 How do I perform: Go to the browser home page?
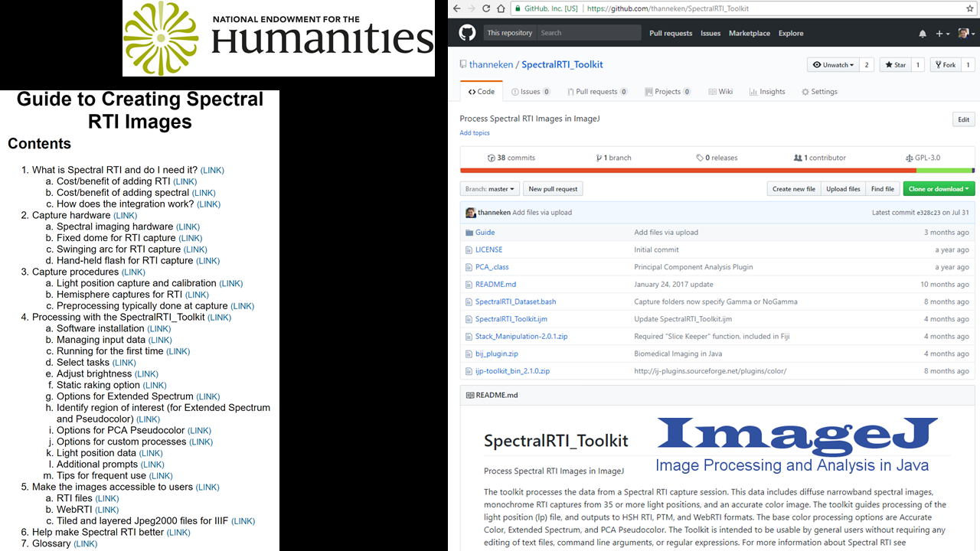tap(501, 8)
